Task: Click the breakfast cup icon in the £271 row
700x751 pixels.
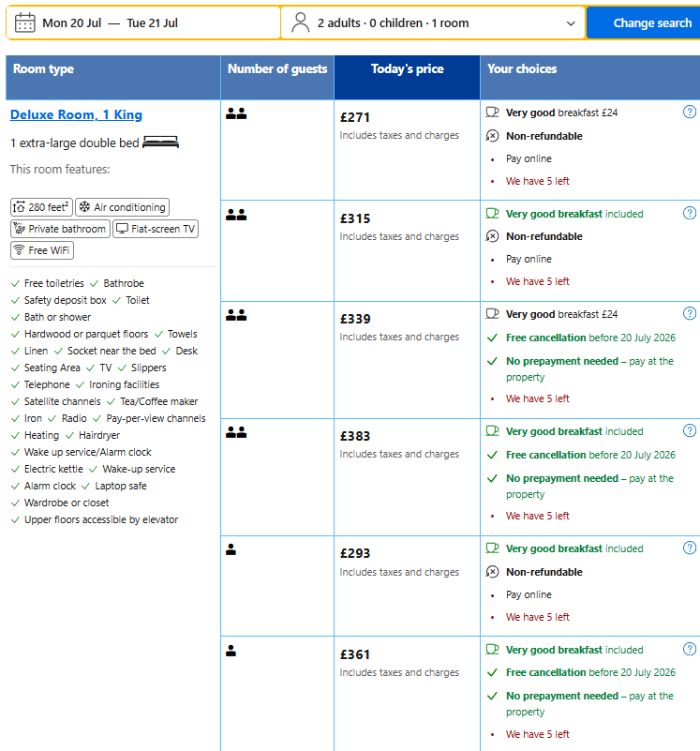Action: click(x=492, y=113)
